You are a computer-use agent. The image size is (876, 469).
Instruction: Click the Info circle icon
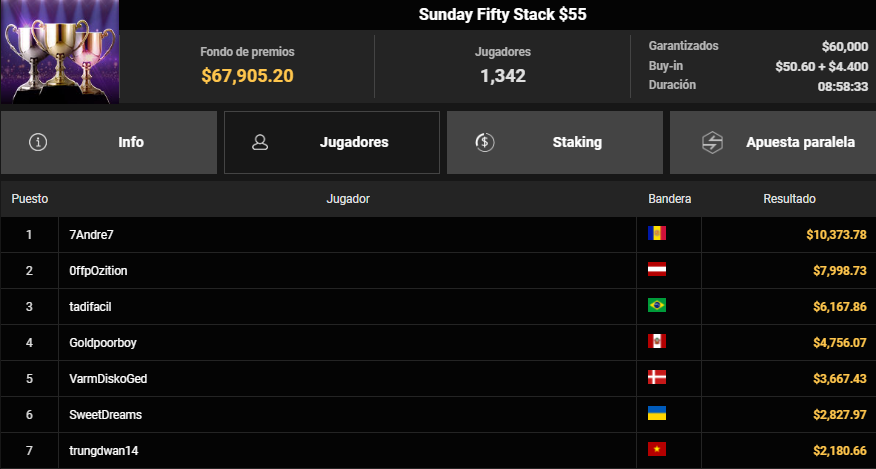(38, 142)
